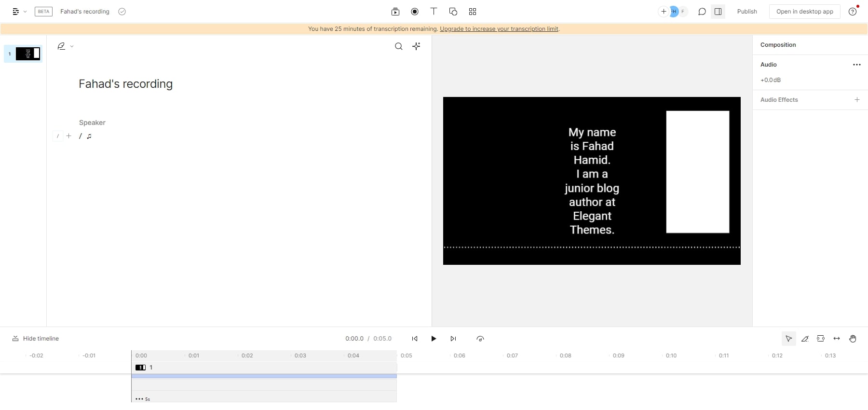868x410 pixels.
Task: Jump to the previous marker
Action: coord(415,339)
